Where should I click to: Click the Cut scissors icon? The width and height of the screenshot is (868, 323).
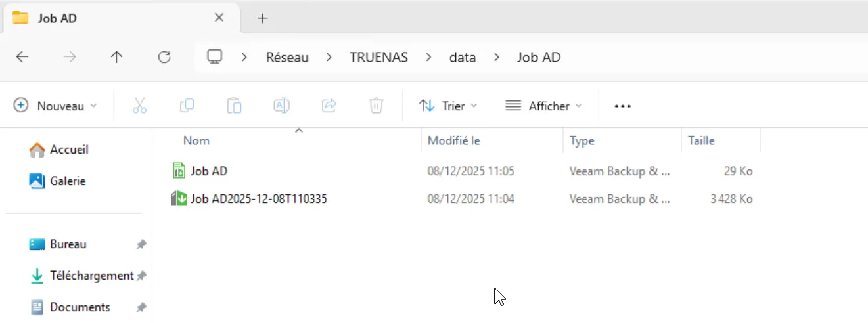pos(139,106)
